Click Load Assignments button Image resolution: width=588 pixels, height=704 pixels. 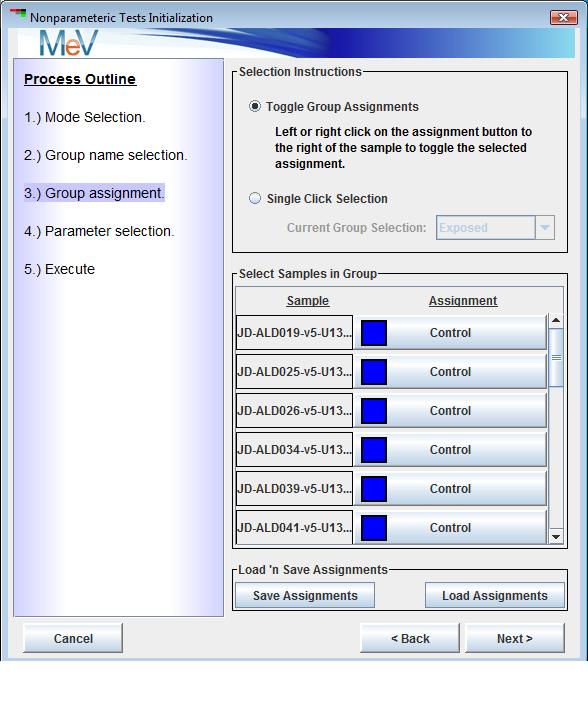tap(495, 595)
